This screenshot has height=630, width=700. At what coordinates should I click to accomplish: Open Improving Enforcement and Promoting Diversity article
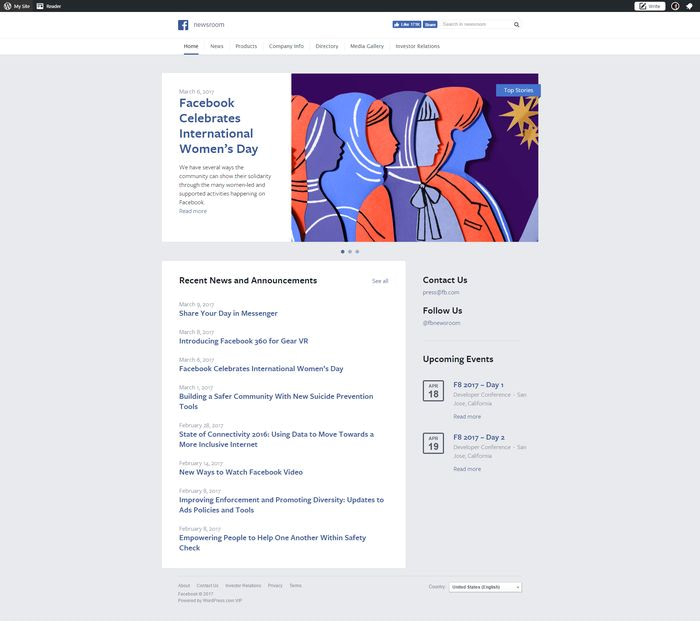click(281, 505)
